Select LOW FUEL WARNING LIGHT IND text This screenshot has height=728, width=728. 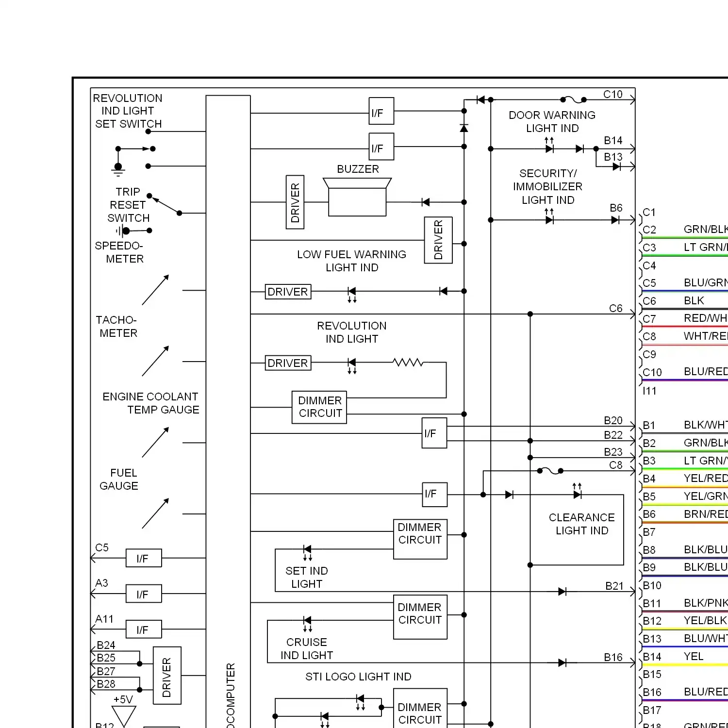[x=351, y=261]
